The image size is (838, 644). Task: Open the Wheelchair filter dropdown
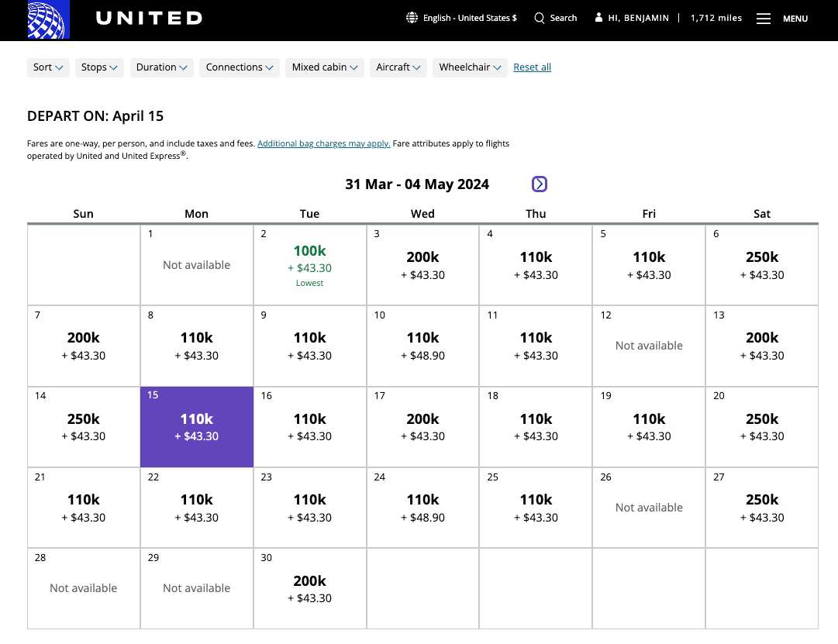tap(471, 67)
